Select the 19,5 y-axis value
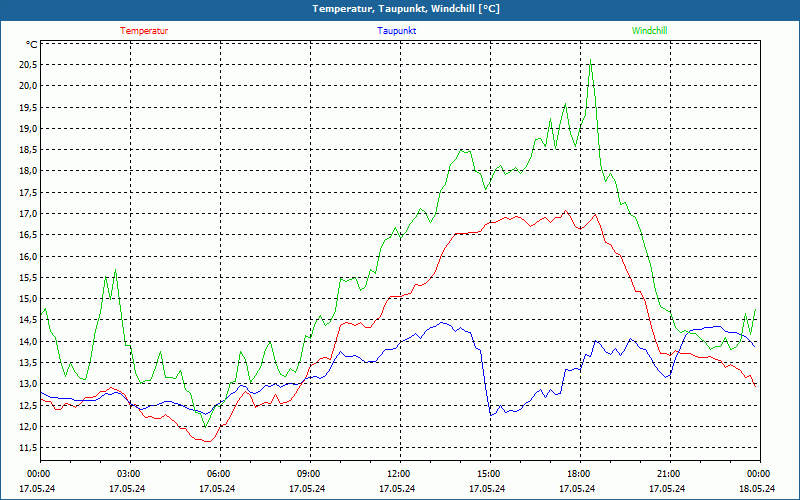The height and width of the screenshot is (500, 800). (x=28, y=107)
